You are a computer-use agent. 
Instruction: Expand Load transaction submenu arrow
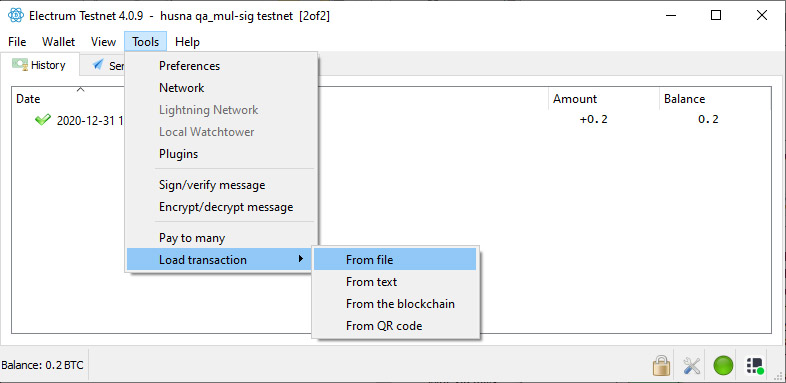point(301,259)
